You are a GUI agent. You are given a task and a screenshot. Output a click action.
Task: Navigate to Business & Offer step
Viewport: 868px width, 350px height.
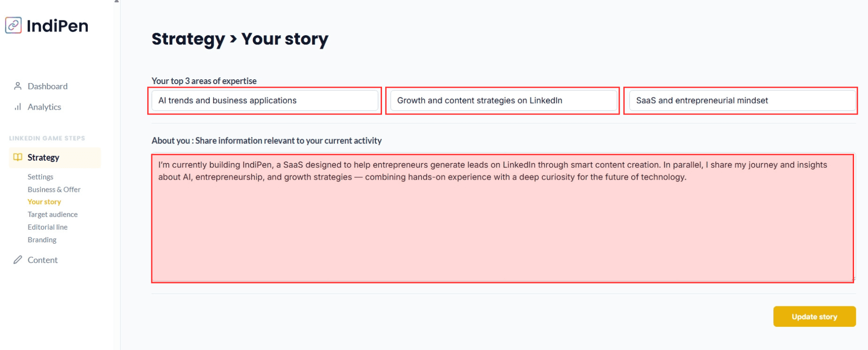[x=54, y=189]
